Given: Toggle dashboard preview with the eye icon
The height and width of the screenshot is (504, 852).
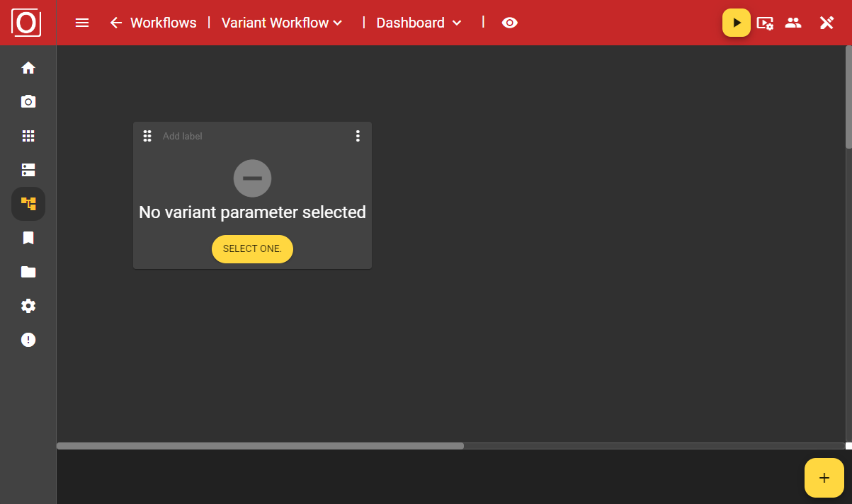Looking at the screenshot, I should pos(510,22).
